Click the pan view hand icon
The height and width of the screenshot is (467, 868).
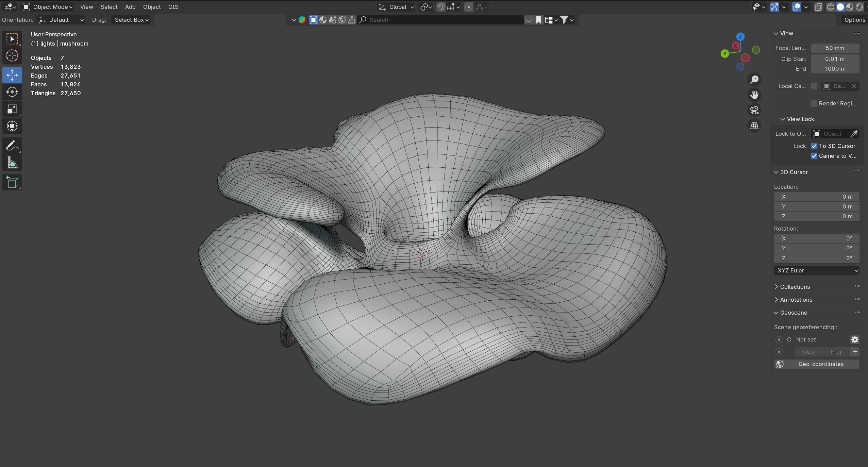coord(754,95)
